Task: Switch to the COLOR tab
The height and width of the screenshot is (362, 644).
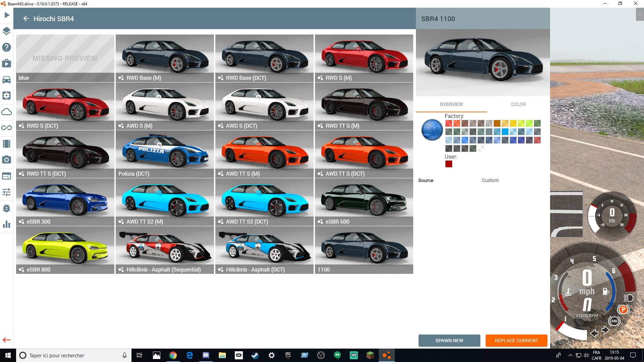Action: 518,104
